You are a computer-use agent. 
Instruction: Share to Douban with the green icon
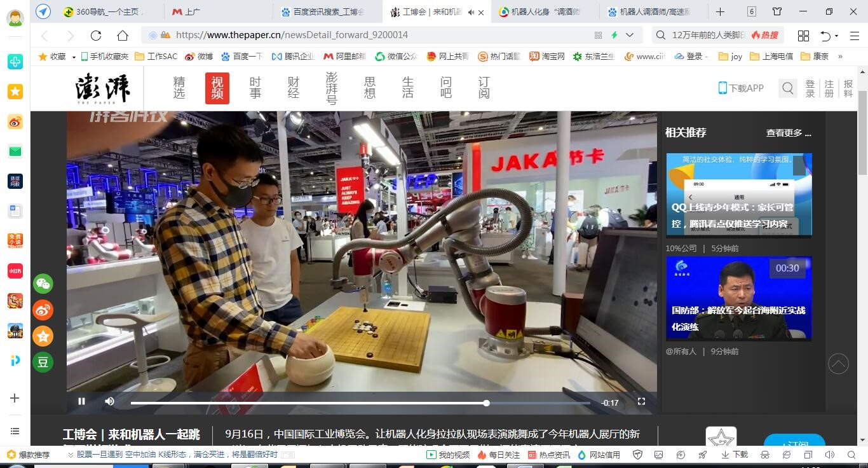[x=43, y=362]
